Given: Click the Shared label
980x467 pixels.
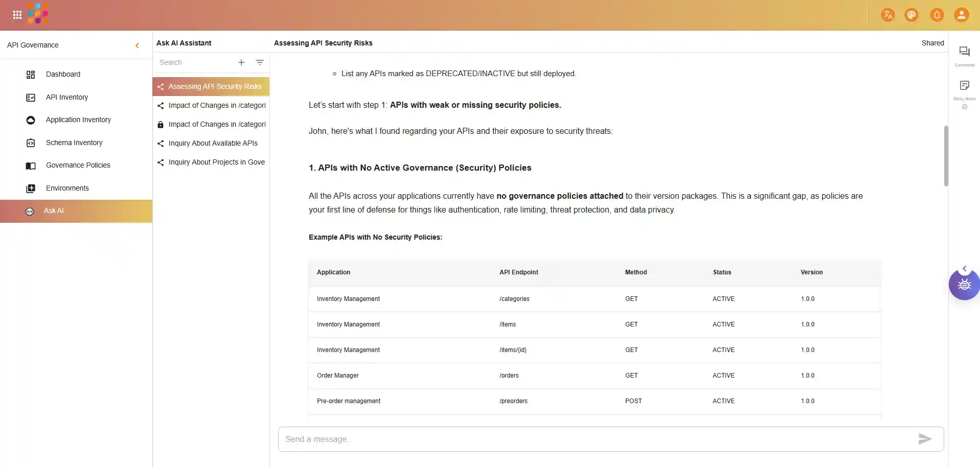Looking at the screenshot, I should coord(932,43).
